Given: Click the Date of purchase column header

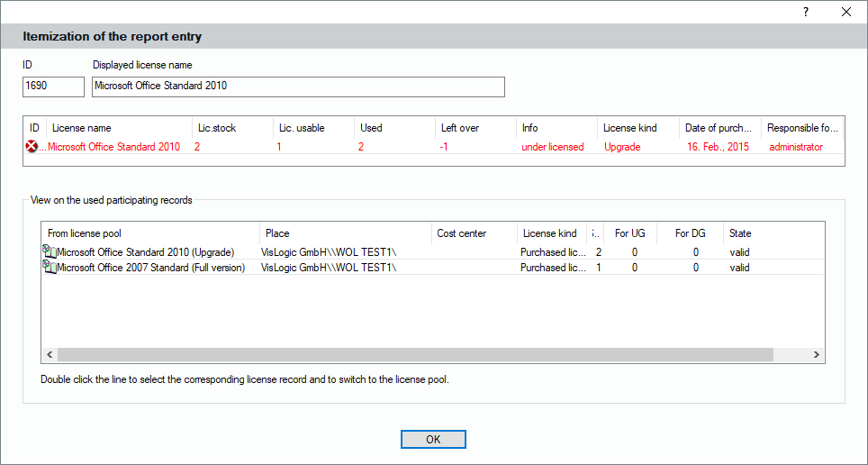Looking at the screenshot, I should [x=719, y=128].
